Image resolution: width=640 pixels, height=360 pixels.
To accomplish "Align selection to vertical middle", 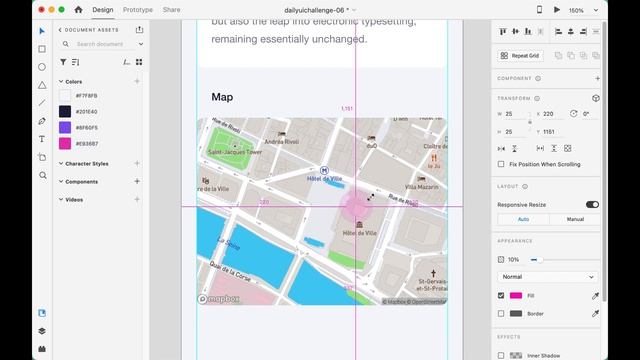I will pos(516,31).
